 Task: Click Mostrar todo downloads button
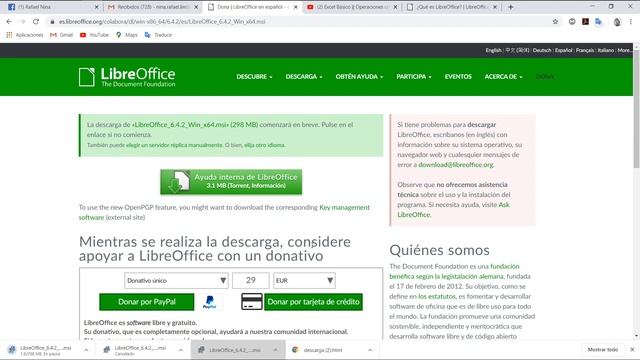[602, 350]
